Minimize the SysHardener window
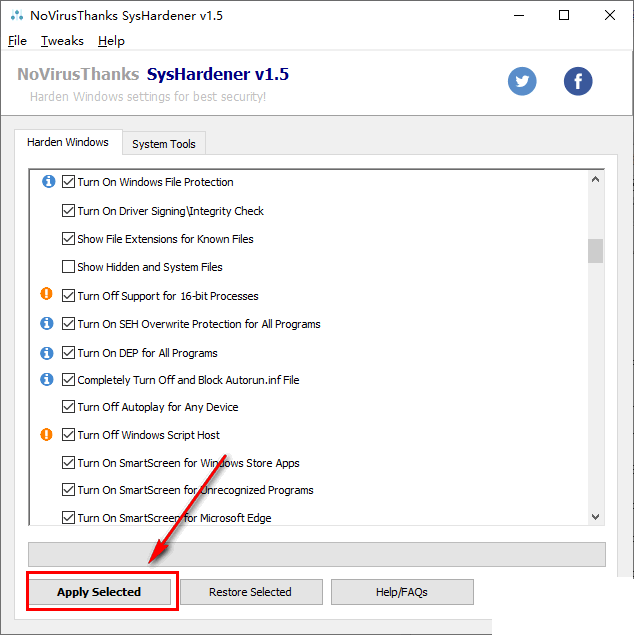This screenshot has height=635, width=634. coord(519,15)
